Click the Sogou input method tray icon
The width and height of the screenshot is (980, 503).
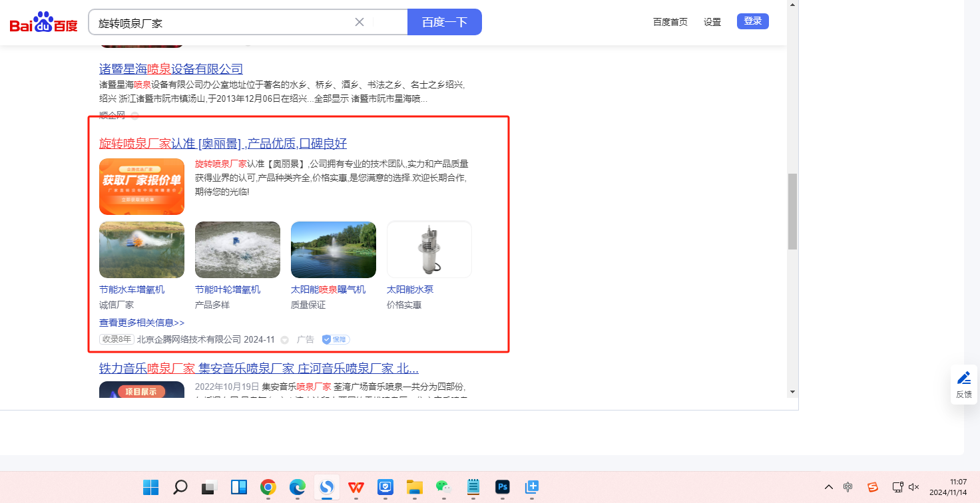(873, 487)
